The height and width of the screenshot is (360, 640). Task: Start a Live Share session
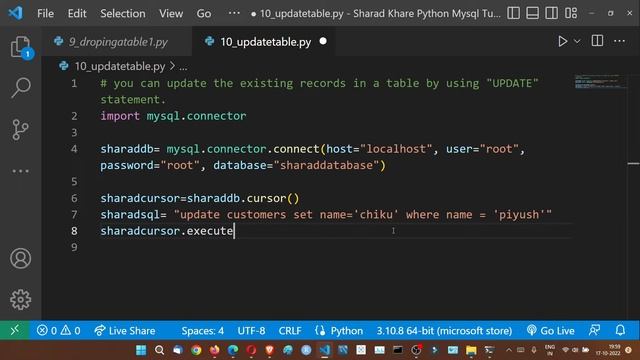(125, 331)
